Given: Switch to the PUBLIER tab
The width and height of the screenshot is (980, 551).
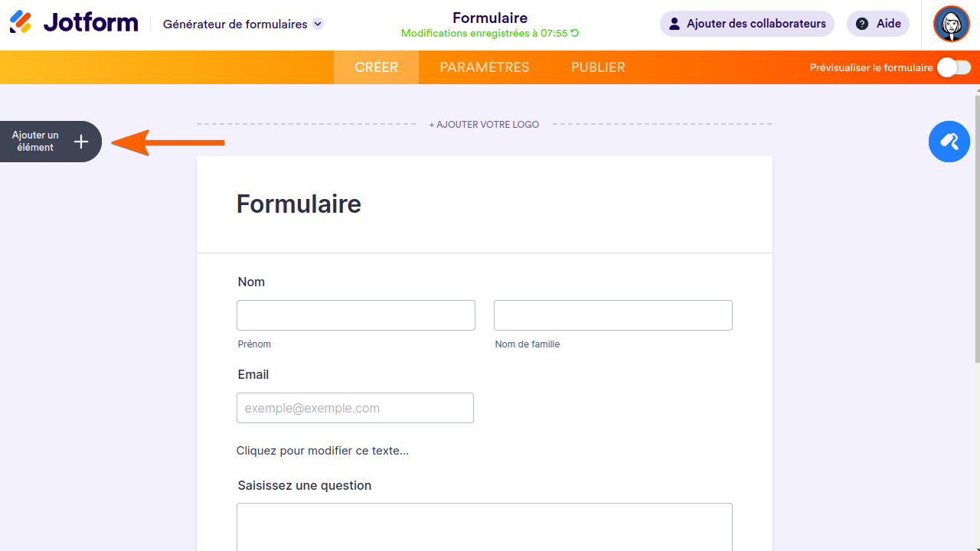Looking at the screenshot, I should pos(598,67).
